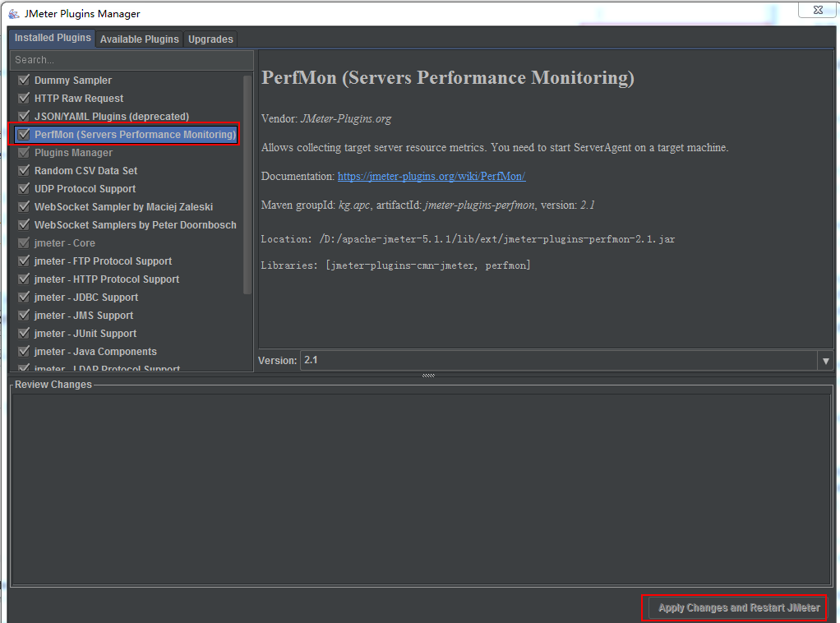
Task: Click Apply Changes and Restart JMeter
Action: pyautogui.click(x=739, y=608)
